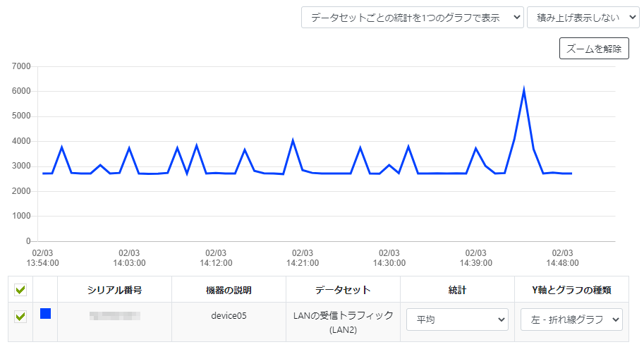Click the 02/03 14:30:00 x-axis label
The image size is (644, 347).
click(x=389, y=258)
